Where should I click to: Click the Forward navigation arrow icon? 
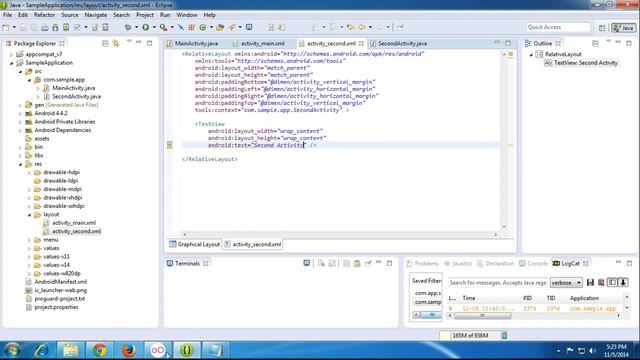380,27
